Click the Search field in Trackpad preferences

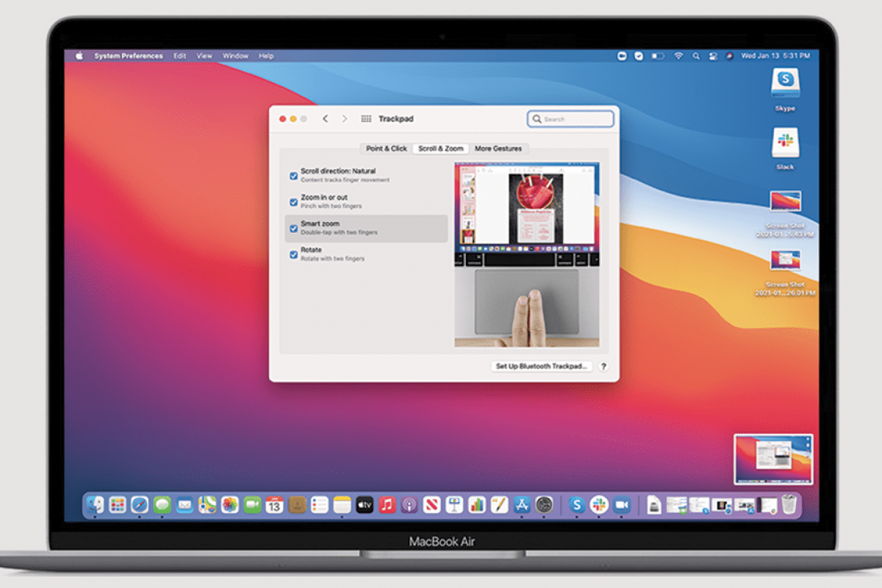[571, 118]
